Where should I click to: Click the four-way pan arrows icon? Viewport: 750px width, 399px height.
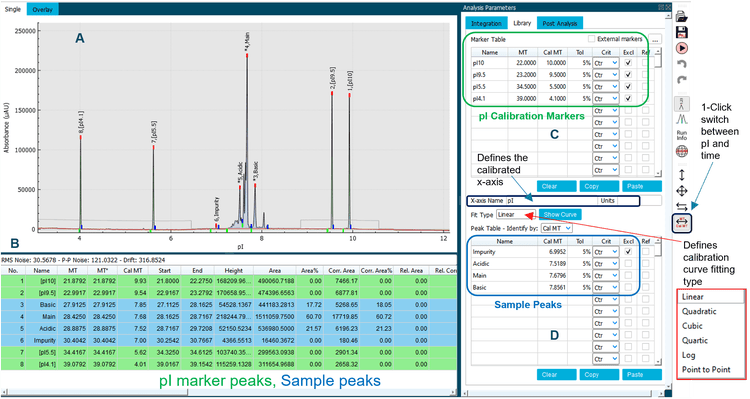point(682,191)
